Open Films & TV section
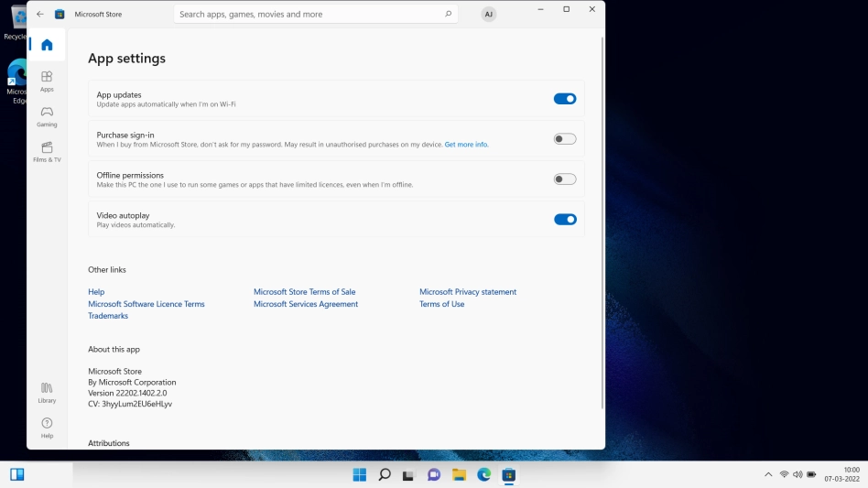 tap(47, 151)
